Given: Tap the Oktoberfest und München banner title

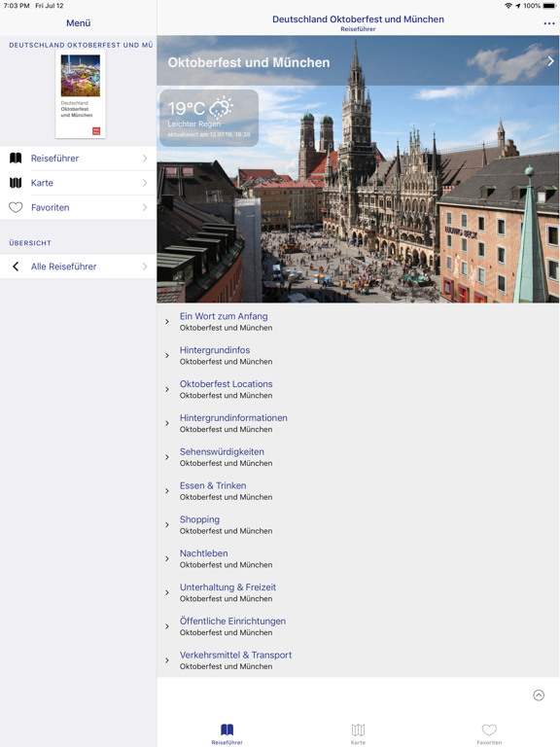Looking at the screenshot, I should (x=249, y=62).
